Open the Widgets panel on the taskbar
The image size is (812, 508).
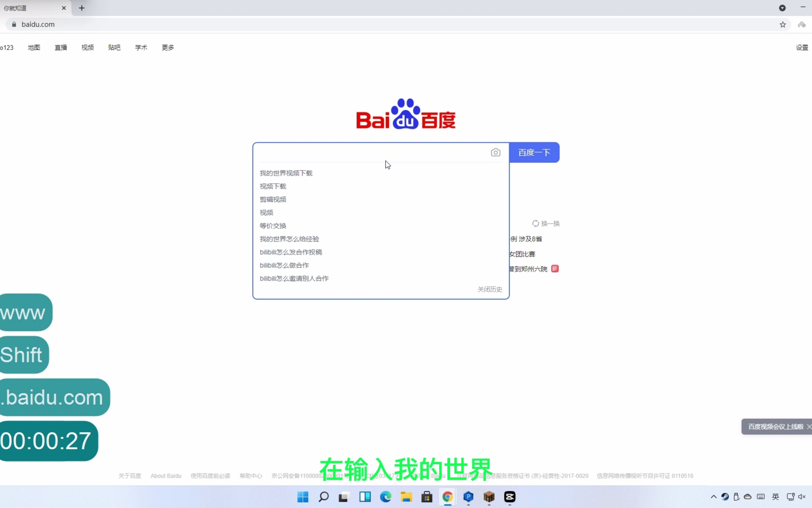click(365, 497)
